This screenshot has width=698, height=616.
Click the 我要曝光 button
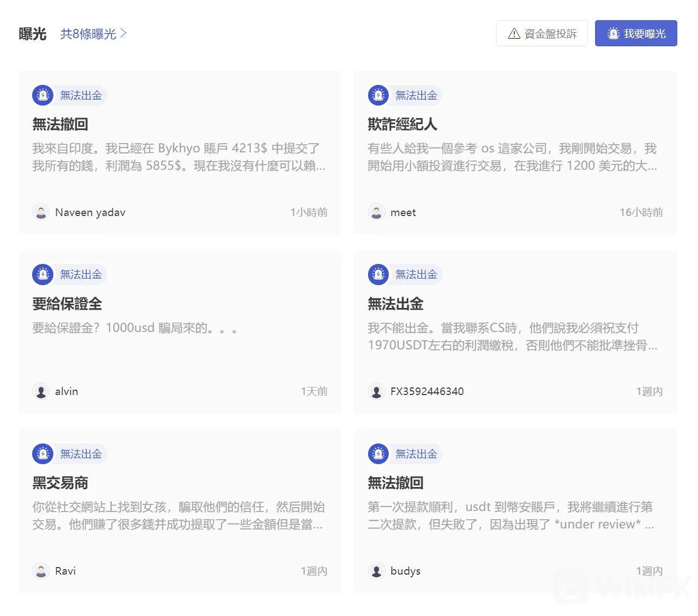636,33
